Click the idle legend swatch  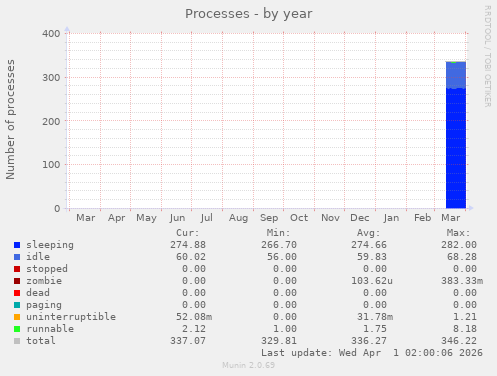click(17, 257)
